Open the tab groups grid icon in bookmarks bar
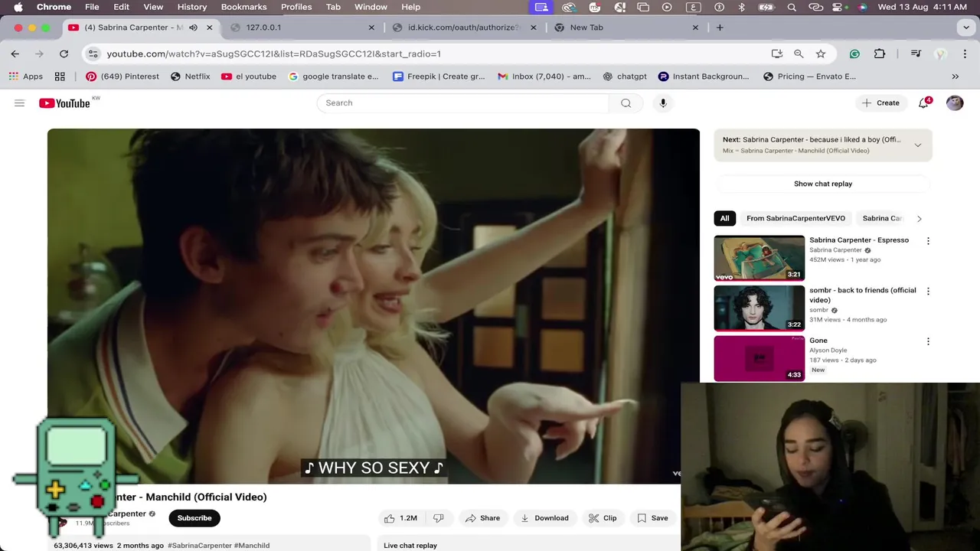Image resolution: width=980 pixels, height=551 pixels. coord(60,77)
